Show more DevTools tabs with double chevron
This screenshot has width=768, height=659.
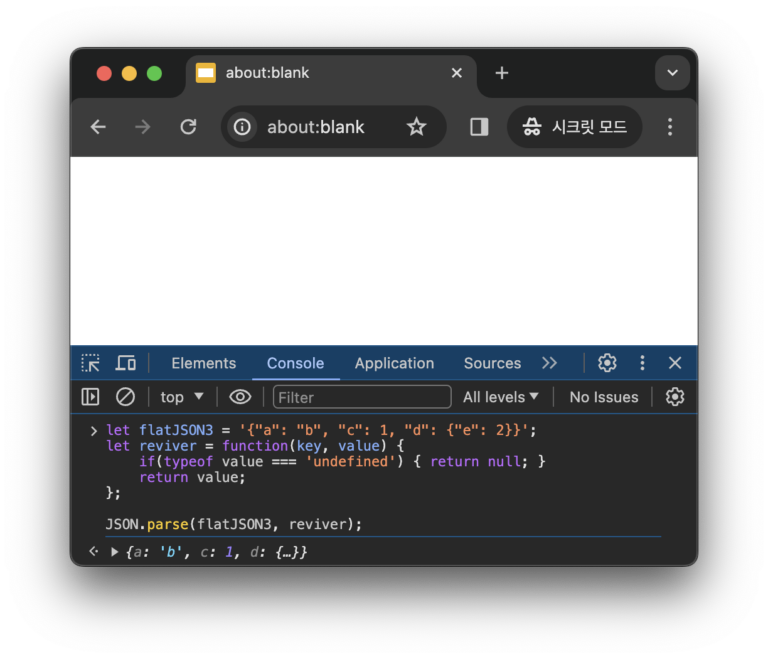[x=550, y=363]
